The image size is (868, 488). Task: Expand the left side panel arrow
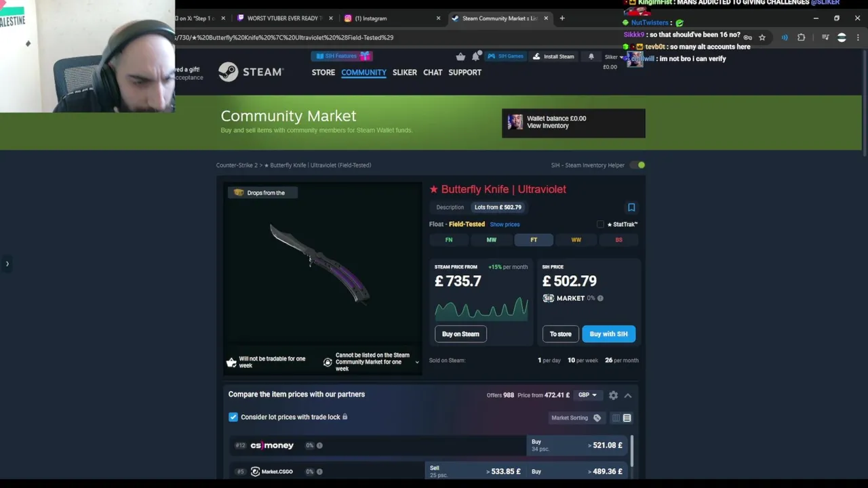7,264
